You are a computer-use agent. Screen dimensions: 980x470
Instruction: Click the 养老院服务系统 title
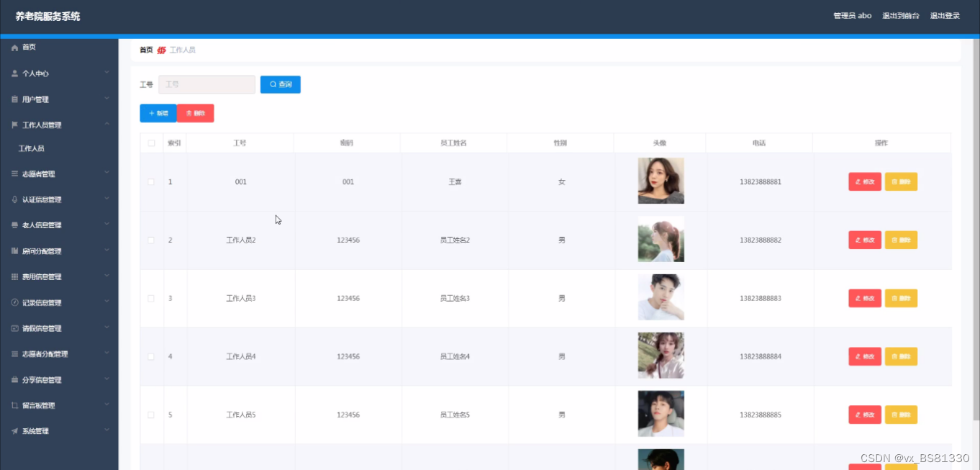pos(48,16)
